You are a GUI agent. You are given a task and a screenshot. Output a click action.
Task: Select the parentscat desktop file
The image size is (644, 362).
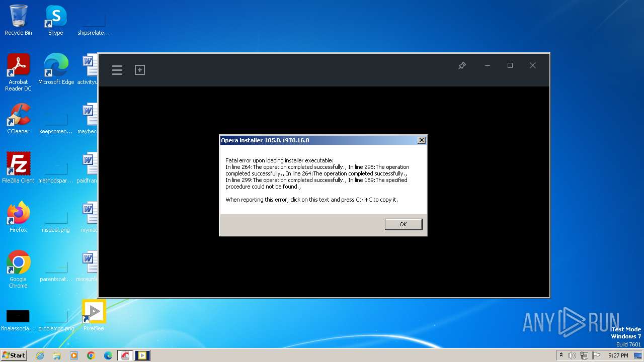point(56,270)
